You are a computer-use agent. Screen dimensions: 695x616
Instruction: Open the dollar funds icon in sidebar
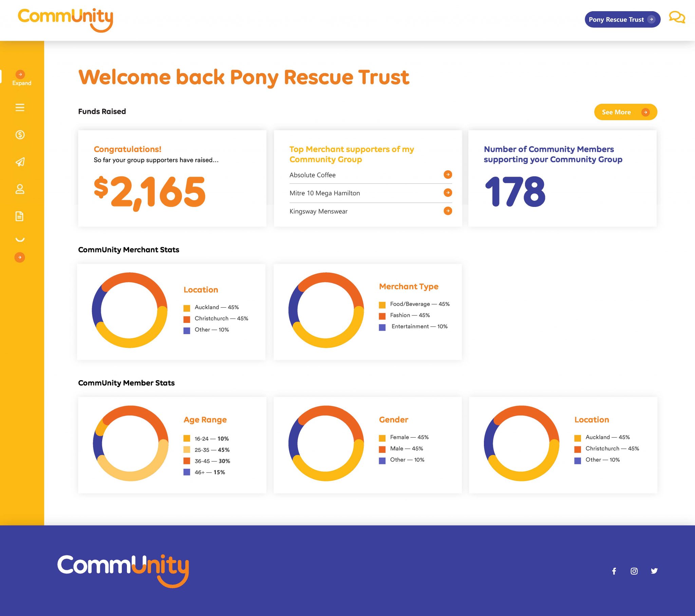(x=20, y=135)
